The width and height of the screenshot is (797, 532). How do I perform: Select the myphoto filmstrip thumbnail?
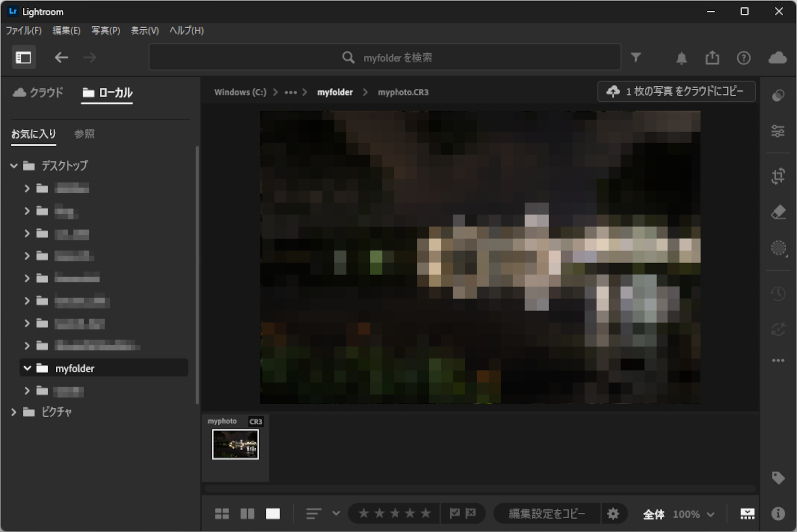click(235, 444)
